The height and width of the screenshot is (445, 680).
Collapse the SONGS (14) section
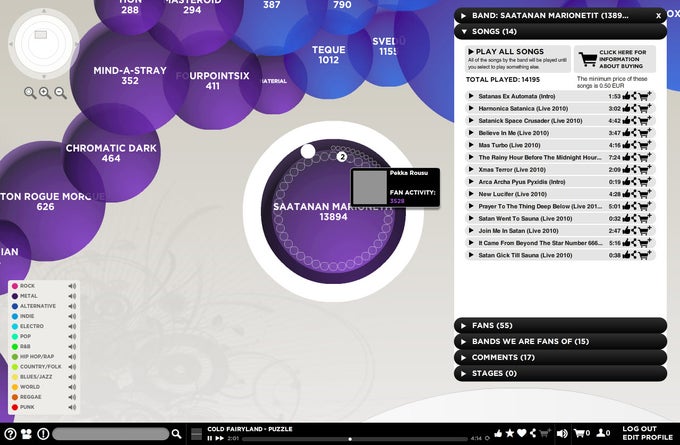[560, 31]
